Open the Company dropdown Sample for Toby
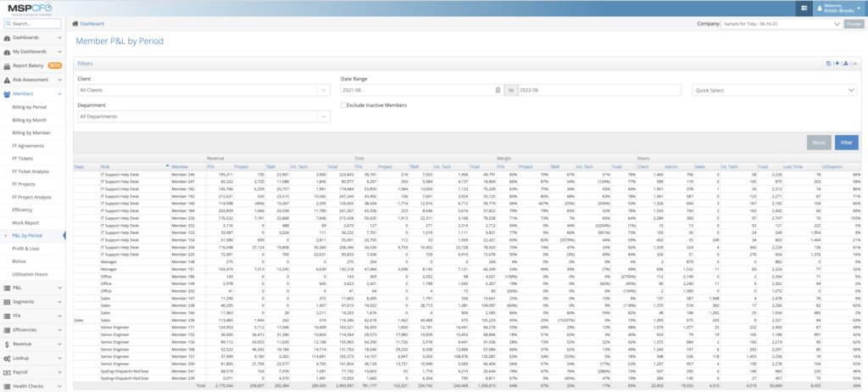 tap(781, 24)
